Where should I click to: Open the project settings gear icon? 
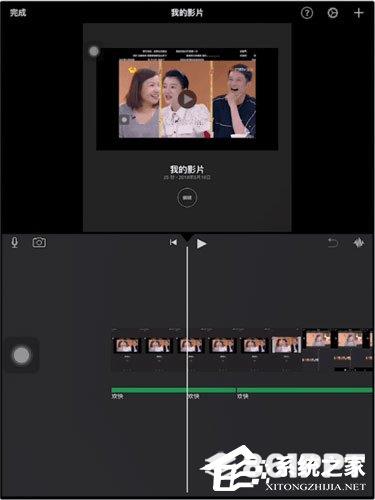(332, 13)
